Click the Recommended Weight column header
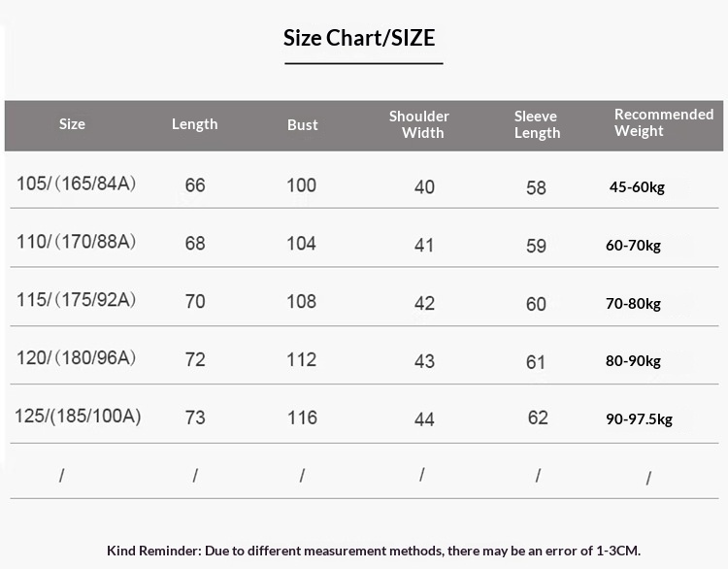 pos(663,122)
